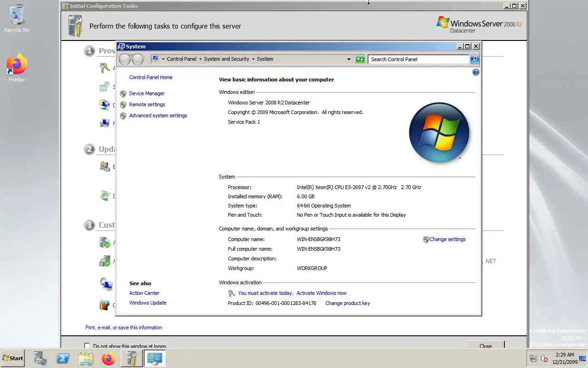Launch Firefox from the taskbar
588x368 pixels.
tap(108, 358)
